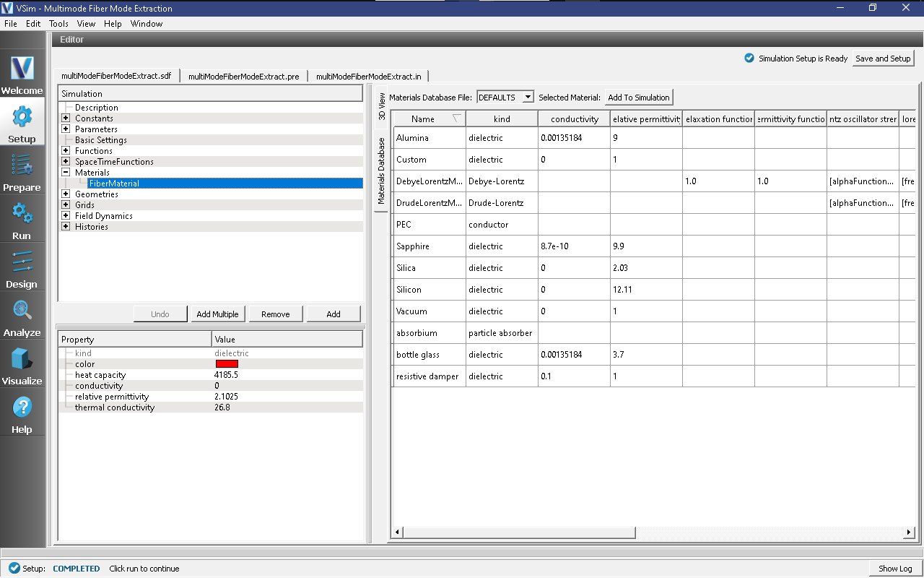The width and height of the screenshot is (924, 578).
Task: Click the conductivity column header
Action: pos(574,118)
